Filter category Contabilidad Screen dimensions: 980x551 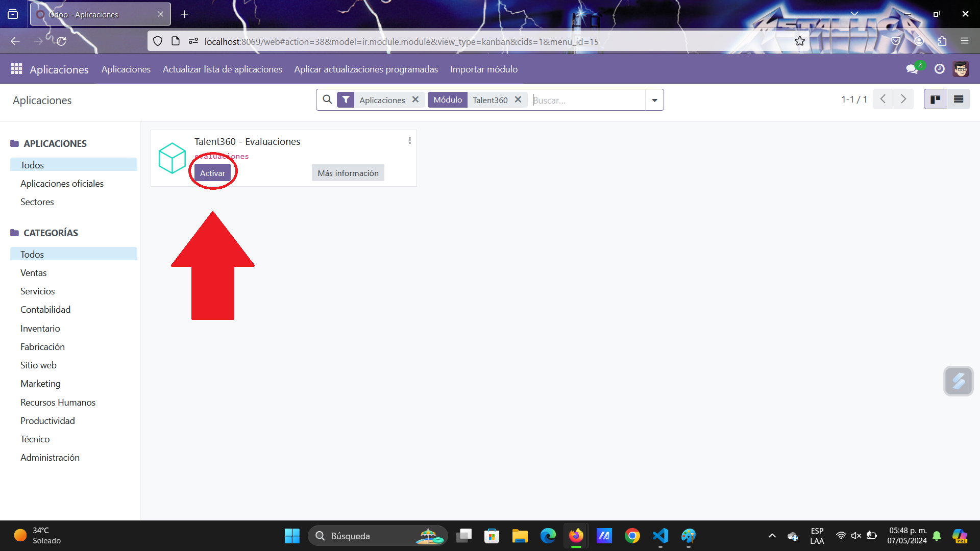[73, 309]
